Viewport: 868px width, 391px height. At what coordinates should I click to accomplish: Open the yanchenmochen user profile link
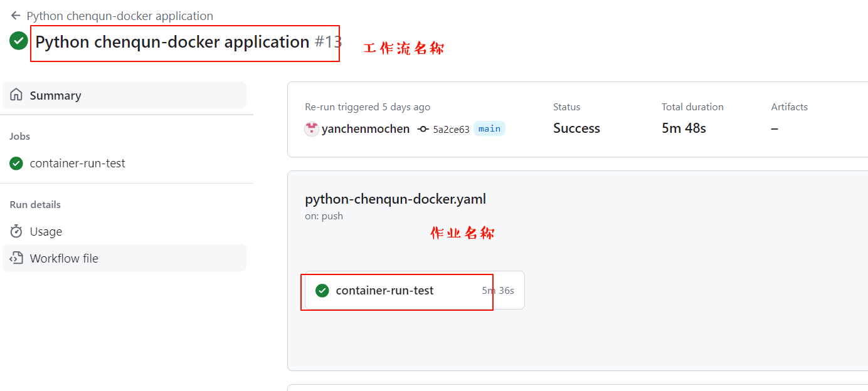[x=366, y=129]
